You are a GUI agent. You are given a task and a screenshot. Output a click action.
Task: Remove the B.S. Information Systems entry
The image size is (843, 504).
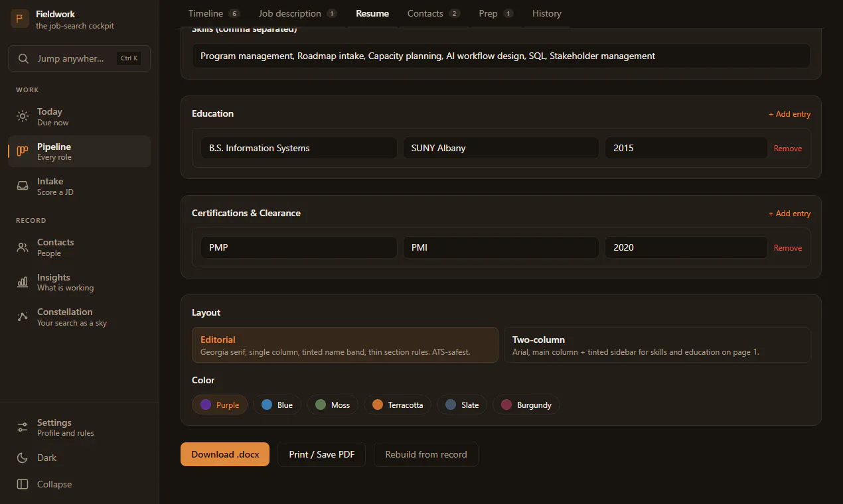(788, 149)
